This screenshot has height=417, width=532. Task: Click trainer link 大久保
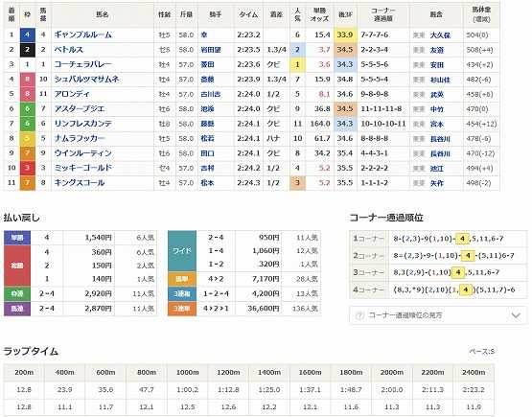point(440,35)
